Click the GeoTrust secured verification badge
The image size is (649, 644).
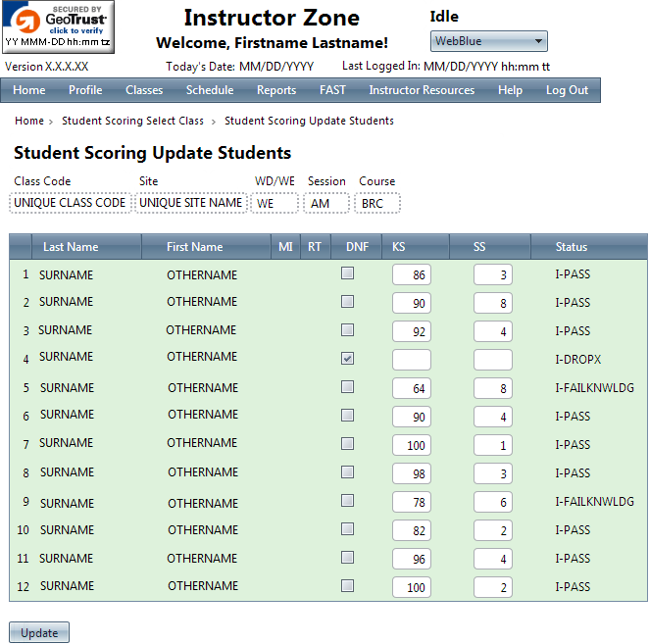pyautogui.click(x=58, y=26)
